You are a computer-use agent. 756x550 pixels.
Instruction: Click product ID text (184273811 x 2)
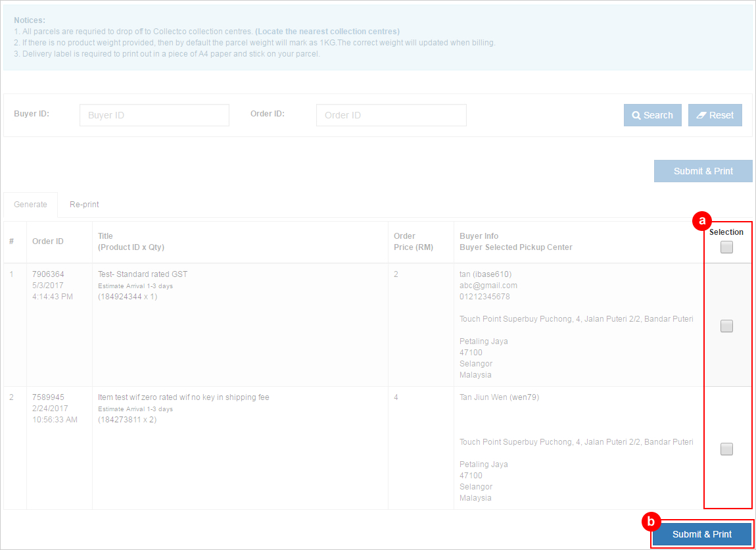click(128, 419)
